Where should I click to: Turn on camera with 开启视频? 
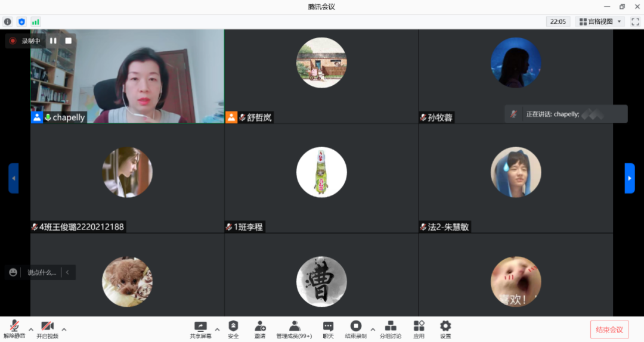click(x=48, y=328)
